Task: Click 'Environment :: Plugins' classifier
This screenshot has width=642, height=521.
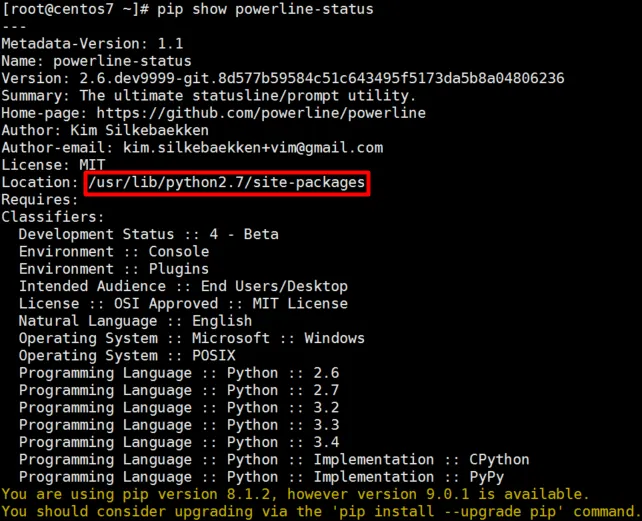Action: tap(114, 269)
